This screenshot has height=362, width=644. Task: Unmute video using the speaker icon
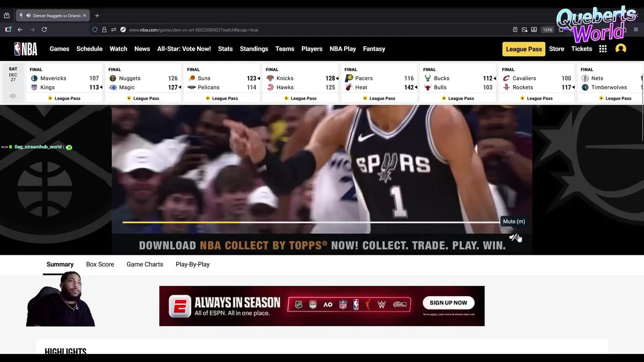pos(514,237)
